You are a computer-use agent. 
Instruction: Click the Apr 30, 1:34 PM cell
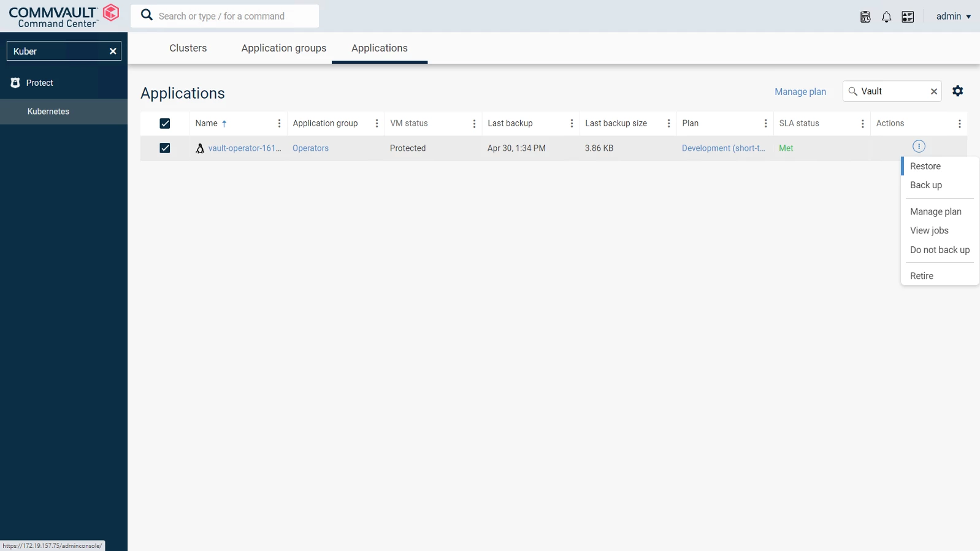516,148
